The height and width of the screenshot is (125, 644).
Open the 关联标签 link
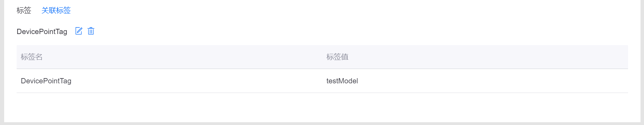click(x=56, y=10)
